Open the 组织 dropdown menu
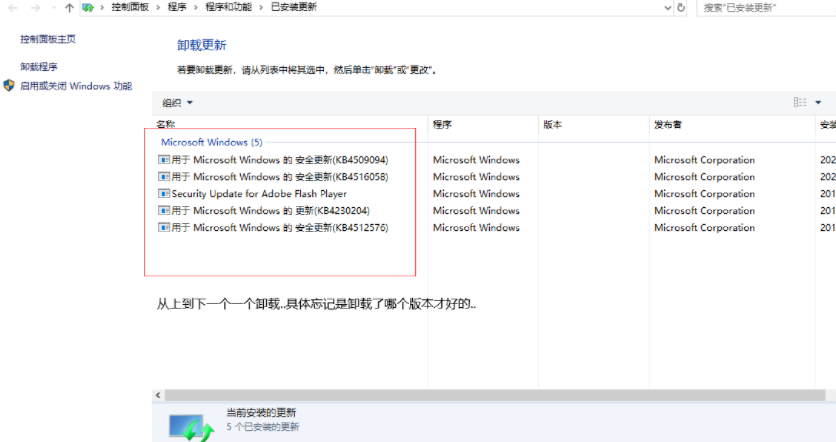Viewport: 836px width, 442px height. 178,103
